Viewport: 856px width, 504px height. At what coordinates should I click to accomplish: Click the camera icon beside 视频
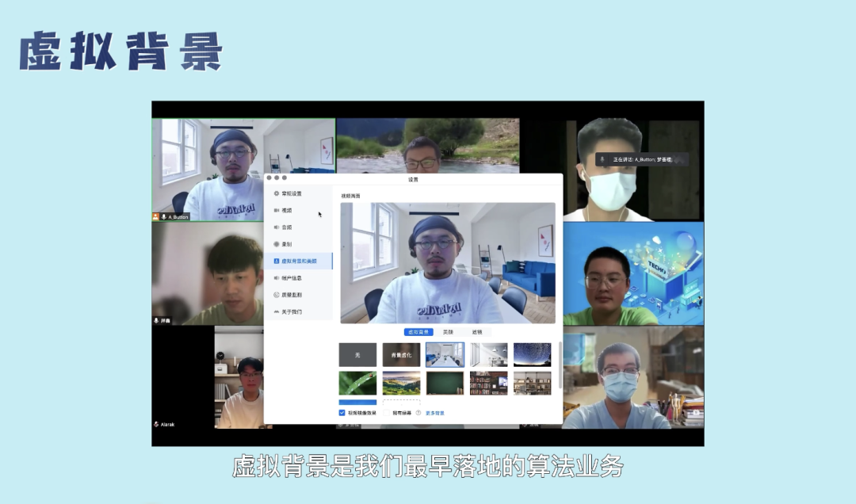click(x=277, y=210)
